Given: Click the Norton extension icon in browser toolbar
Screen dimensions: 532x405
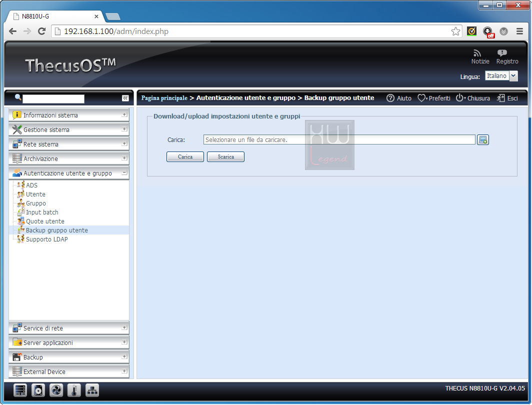Looking at the screenshot, I should [x=471, y=31].
